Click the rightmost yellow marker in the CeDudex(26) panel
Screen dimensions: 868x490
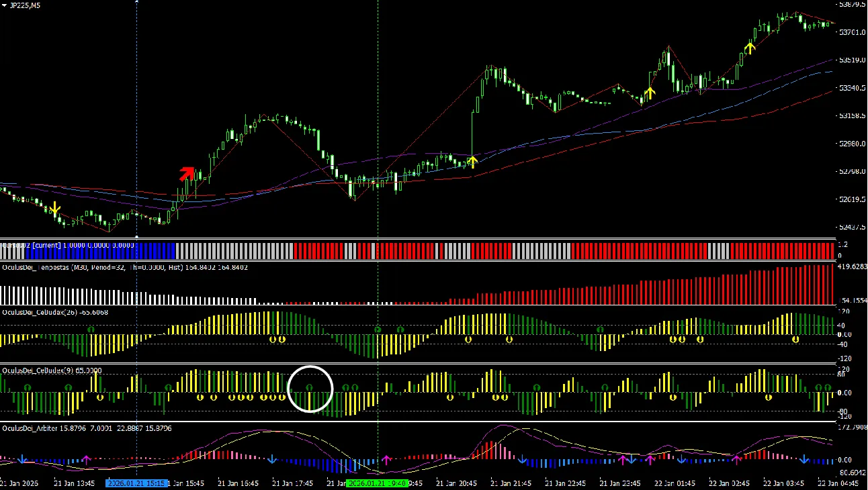795,340
